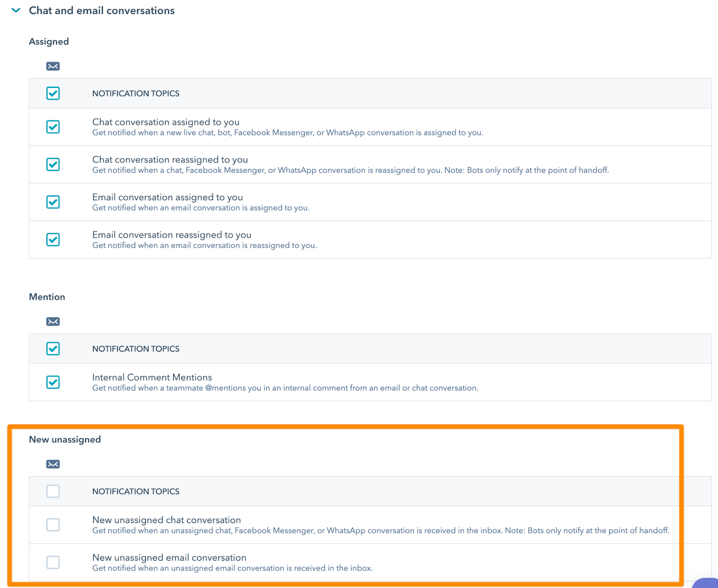The width and height of the screenshot is (718, 588).
Task: Uncheck 'Internal Comment Mentions'
Action: (53, 382)
